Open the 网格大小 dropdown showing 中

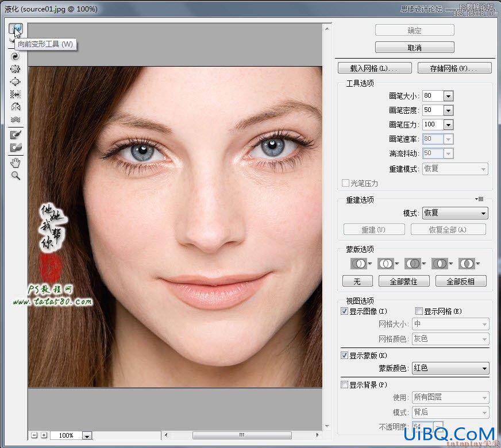click(450, 324)
